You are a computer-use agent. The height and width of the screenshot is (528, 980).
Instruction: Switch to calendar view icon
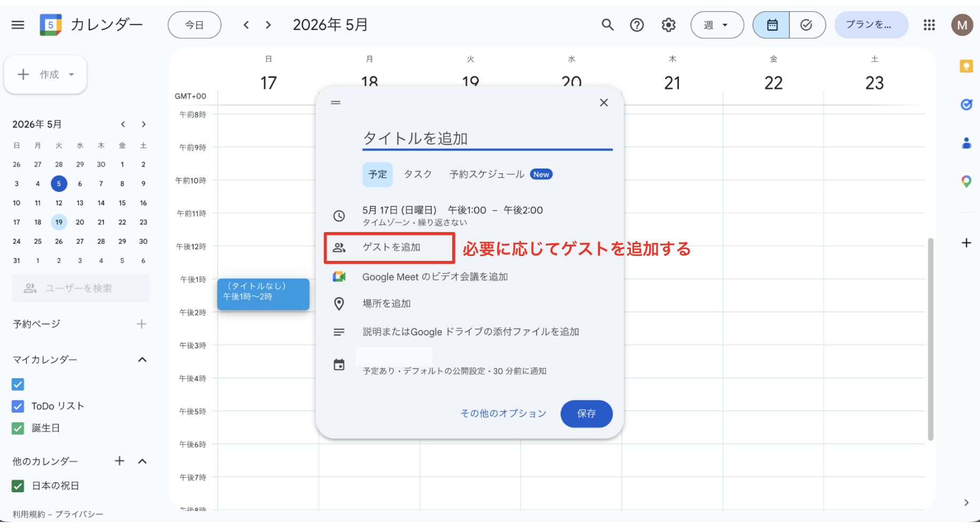tap(772, 25)
